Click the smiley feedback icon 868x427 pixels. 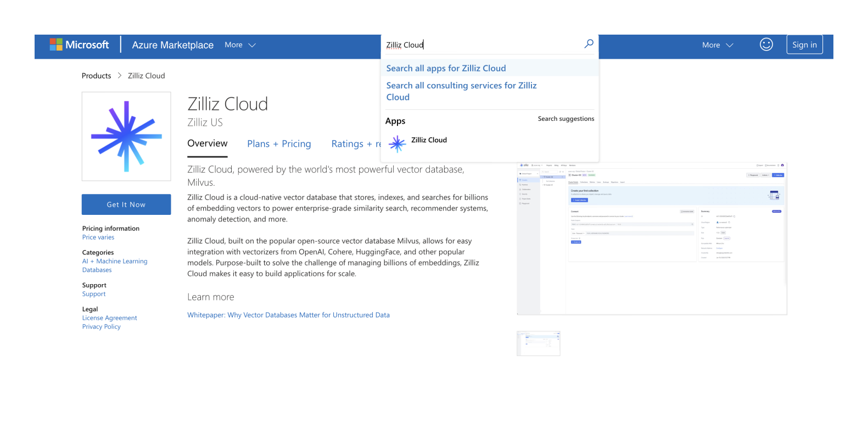[x=766, y=45]
